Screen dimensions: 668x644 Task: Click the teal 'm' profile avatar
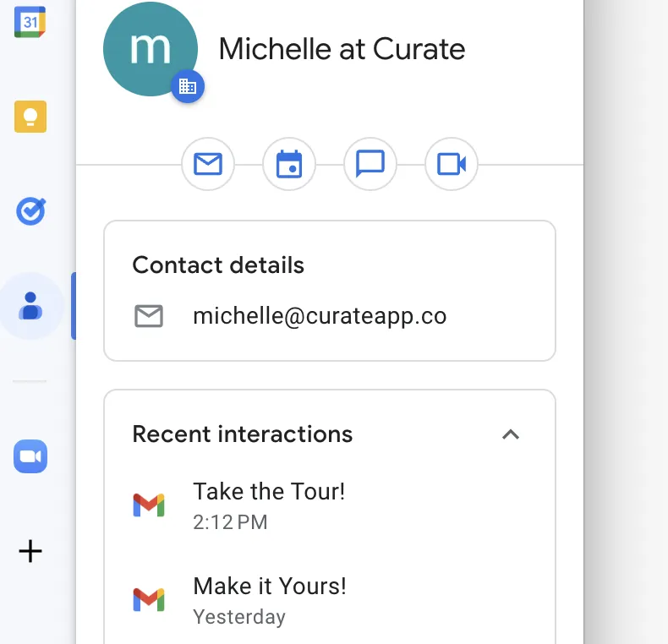pos(148,47)
